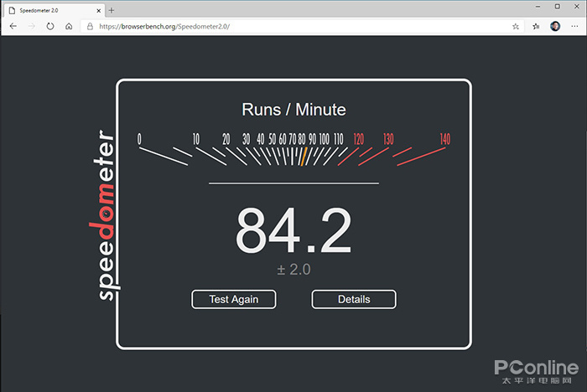587x392 pixels.
Task: Click the orange gauge needle
Action: tap(304, 157)
